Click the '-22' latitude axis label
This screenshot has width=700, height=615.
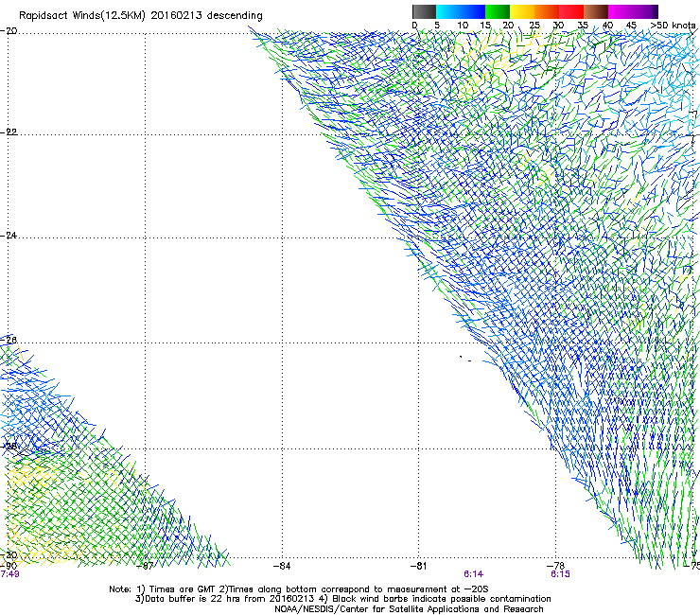(x=9, y=132)
